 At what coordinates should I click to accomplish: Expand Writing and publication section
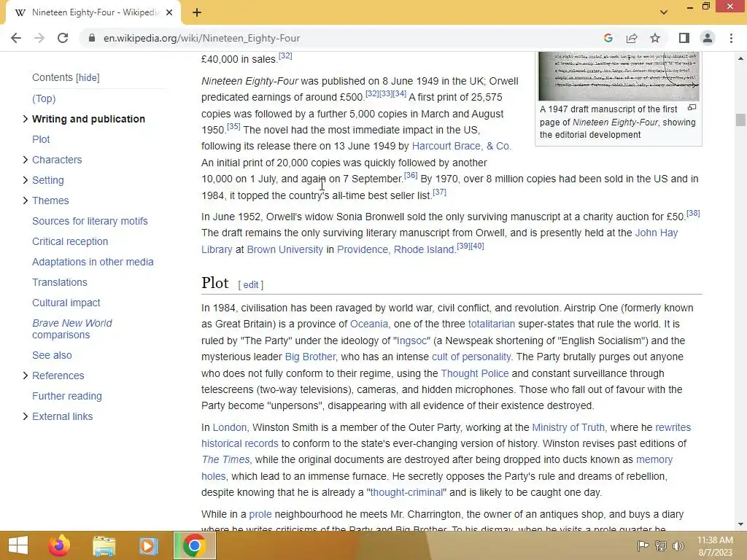coord(26,119)
